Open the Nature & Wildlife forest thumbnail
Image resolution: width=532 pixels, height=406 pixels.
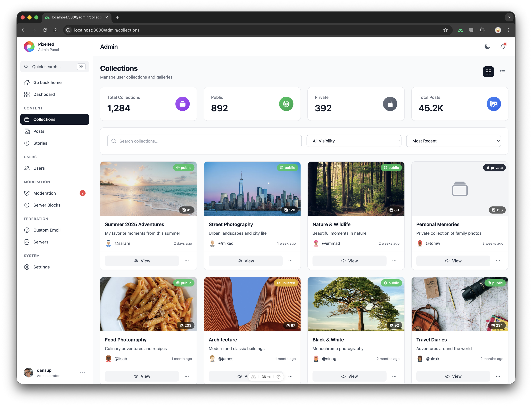click(356, 188)
